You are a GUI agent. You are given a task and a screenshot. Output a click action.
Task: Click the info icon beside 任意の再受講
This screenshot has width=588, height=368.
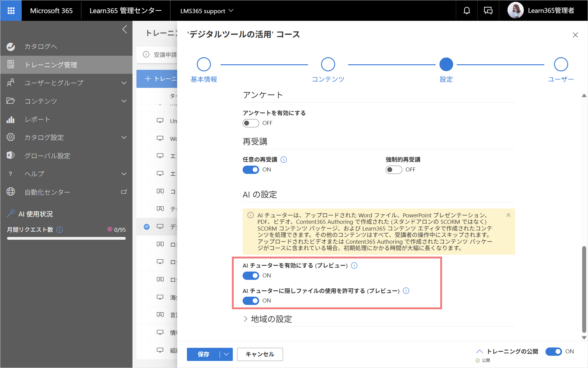pos(284,160)
